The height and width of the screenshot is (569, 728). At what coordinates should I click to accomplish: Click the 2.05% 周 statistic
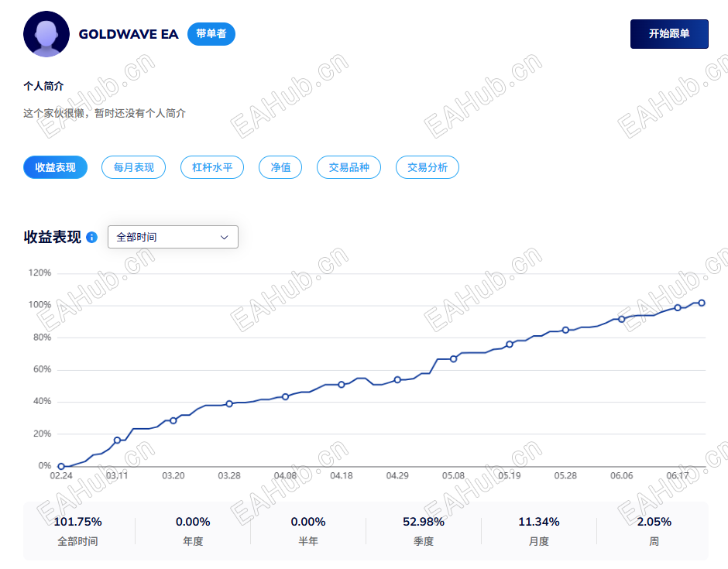(654, 531)
